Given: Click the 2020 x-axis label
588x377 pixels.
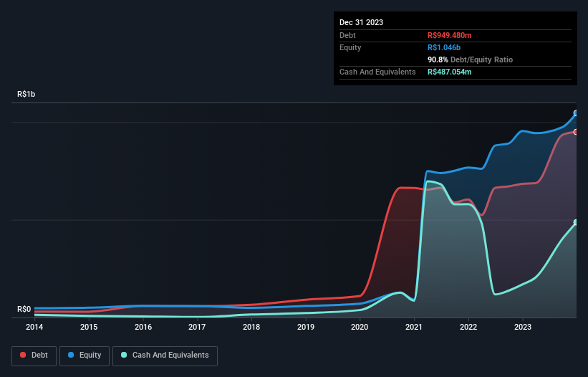Looking at the screenshot, I should (360, 327).
